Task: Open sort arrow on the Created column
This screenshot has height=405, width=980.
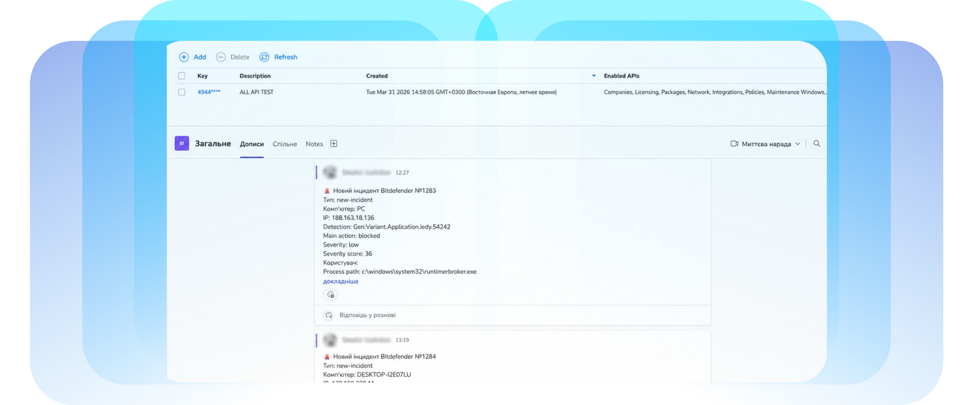Action: (x=594, y=76)
